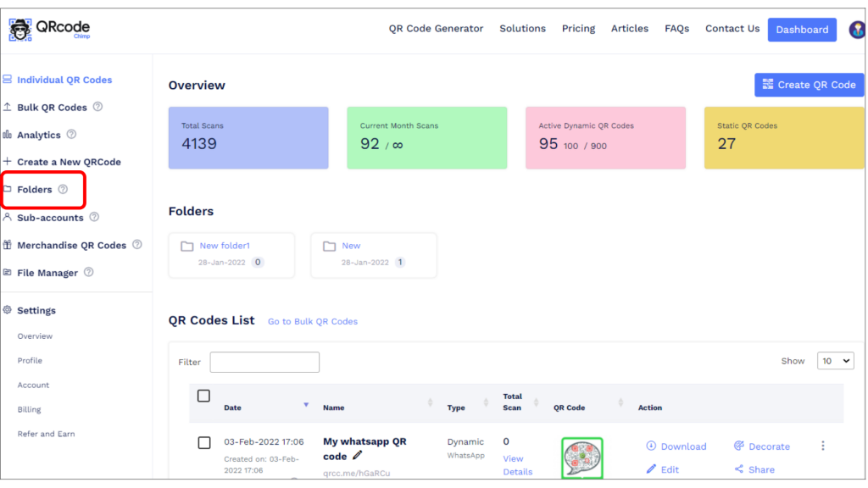Select Sub-accounts in the sidebar
Image resolution: width=868 pixels, height=488 pixels.
point(50,218)
